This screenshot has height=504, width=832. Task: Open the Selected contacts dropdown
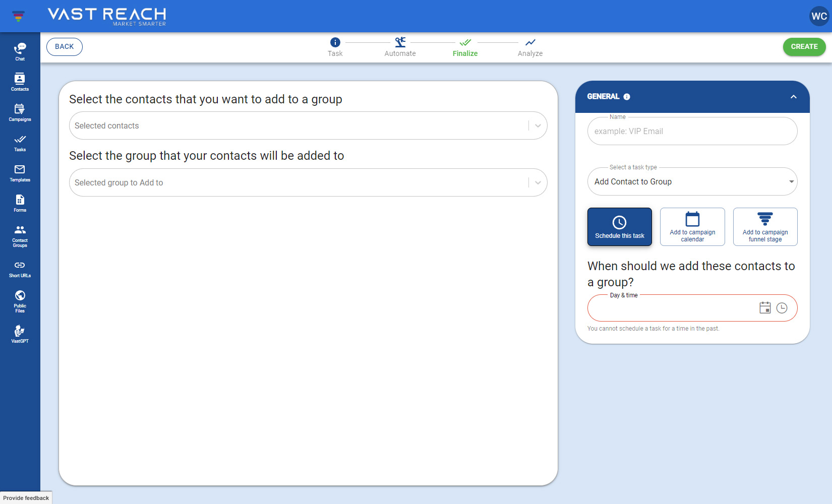(x=308, y=125)
